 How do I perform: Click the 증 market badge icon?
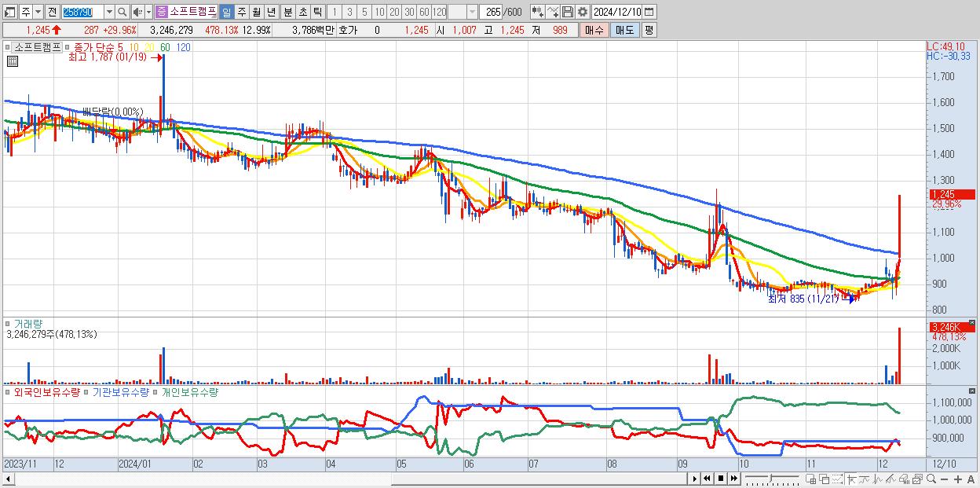click(x=161, y=12)
